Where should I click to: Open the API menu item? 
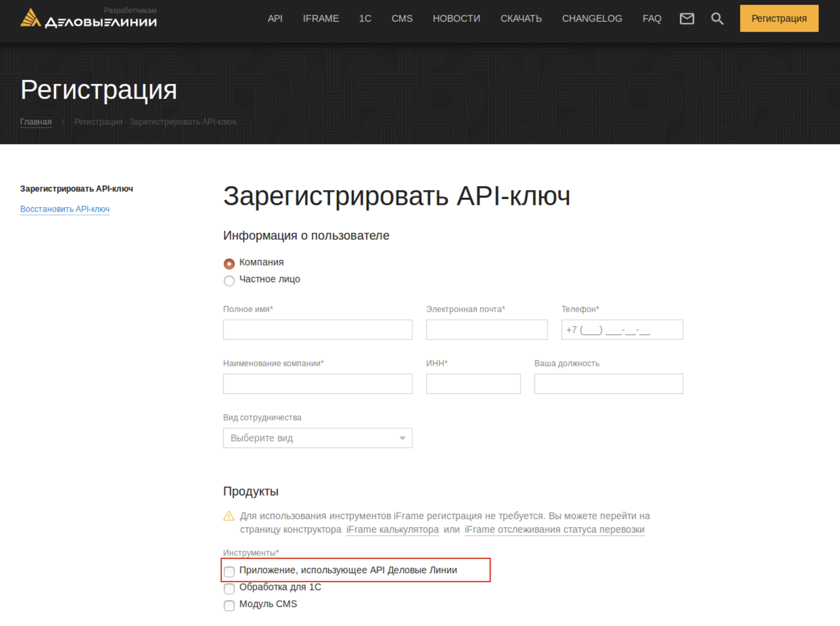click(x=275, y=19)
